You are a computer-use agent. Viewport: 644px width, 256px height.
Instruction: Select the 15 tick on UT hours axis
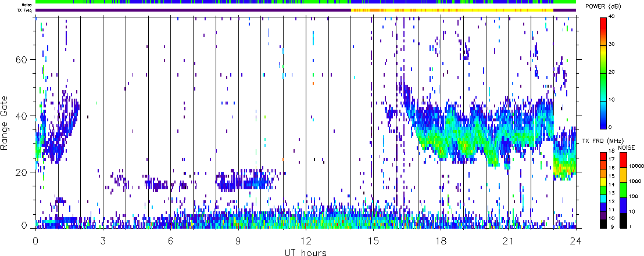click(x=373, y=240)
